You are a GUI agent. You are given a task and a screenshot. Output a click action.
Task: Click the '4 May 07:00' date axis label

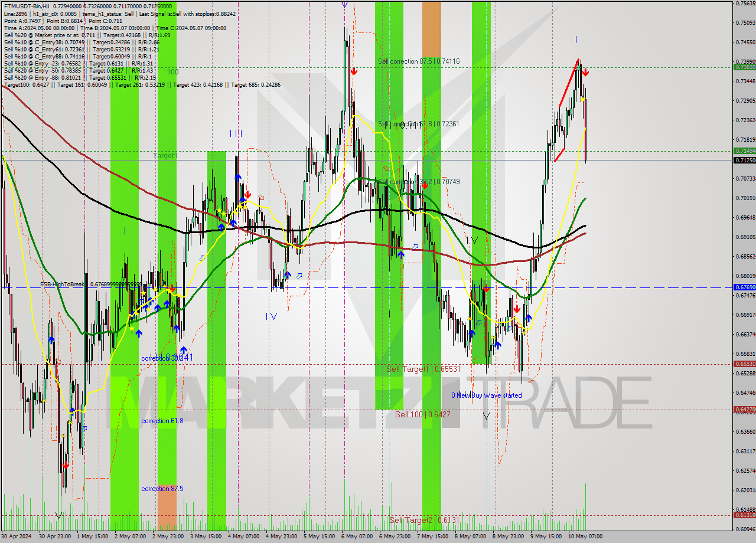244,537
